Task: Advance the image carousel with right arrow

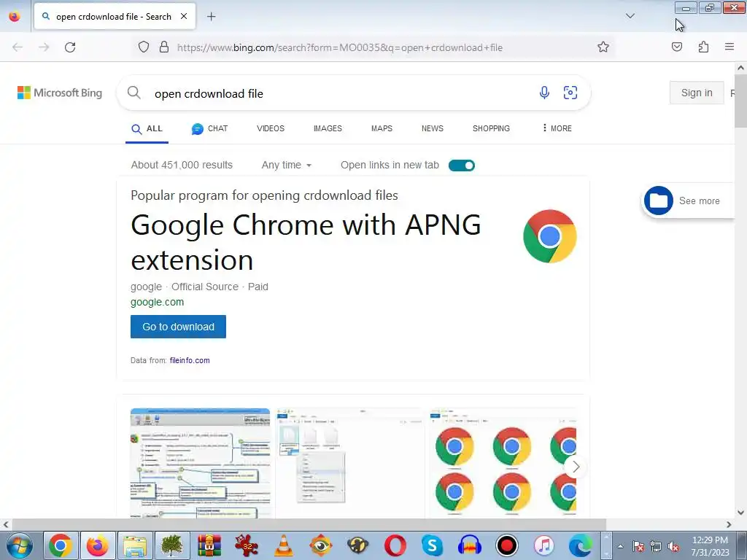Action: click(576, 467)
